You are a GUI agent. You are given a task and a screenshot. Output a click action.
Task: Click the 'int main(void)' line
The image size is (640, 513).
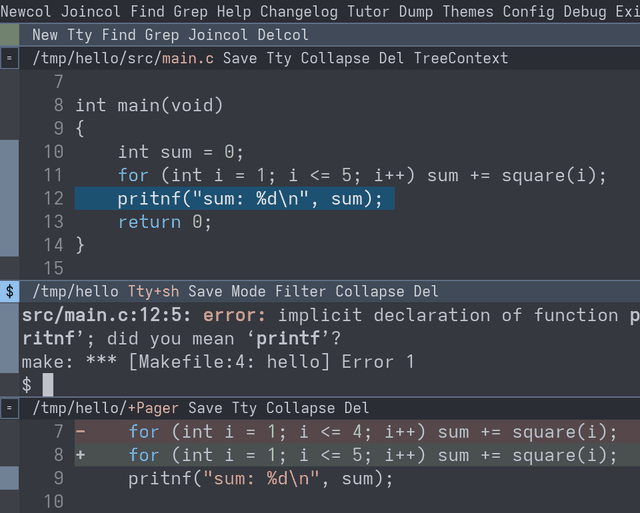click(x=149, y=105)
